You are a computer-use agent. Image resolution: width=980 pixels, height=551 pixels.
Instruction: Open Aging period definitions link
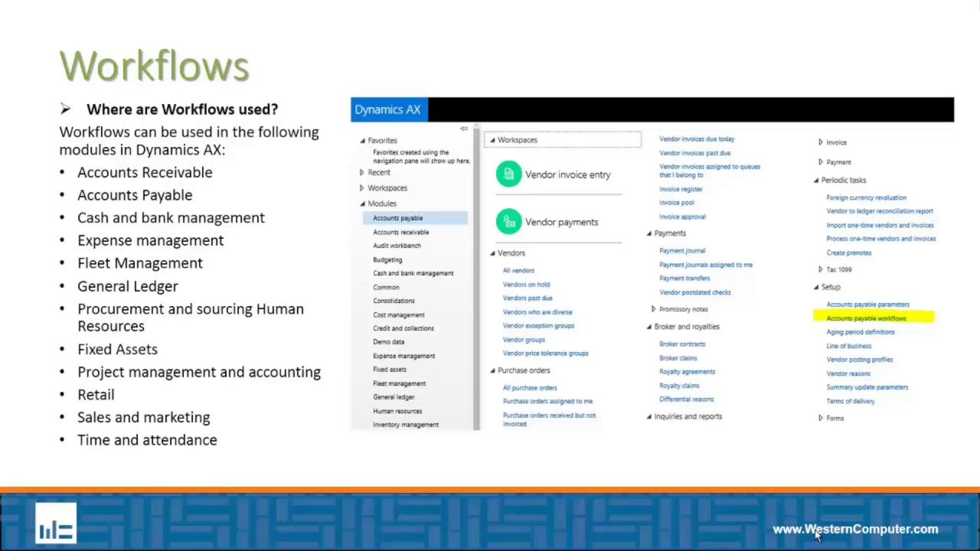tap(860, 332)
